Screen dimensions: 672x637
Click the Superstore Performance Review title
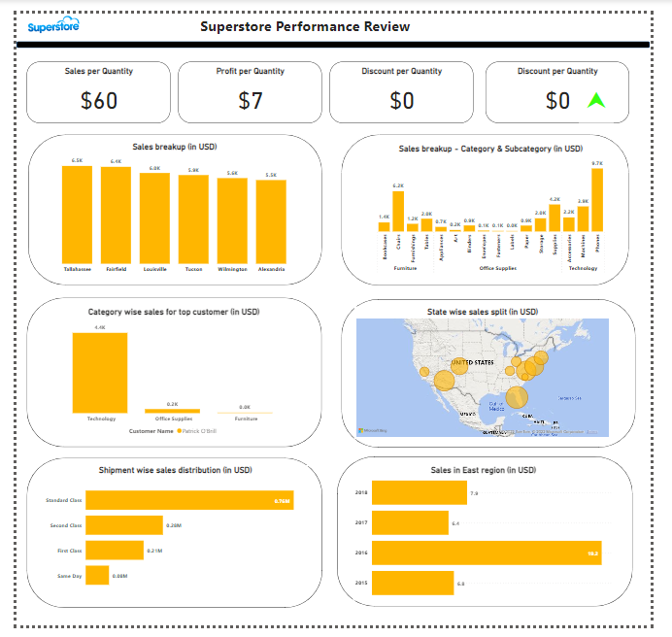[305, 26]
